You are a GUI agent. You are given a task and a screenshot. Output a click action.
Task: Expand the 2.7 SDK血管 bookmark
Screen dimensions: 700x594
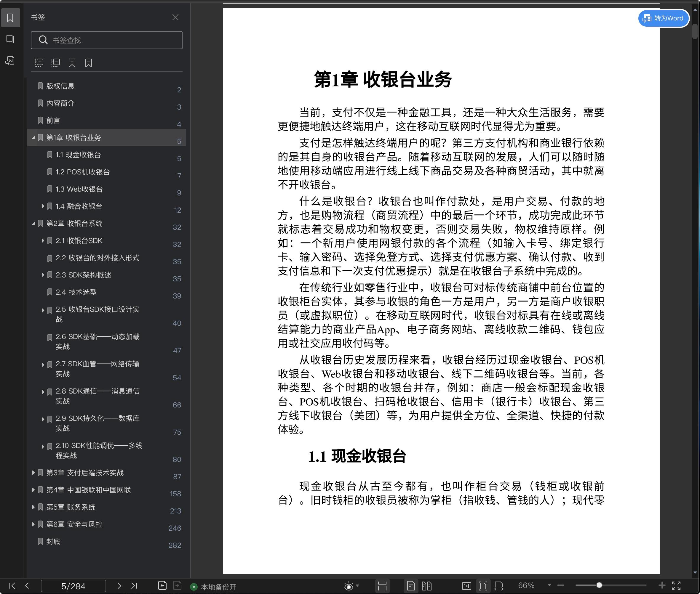(x=43, y=365)
